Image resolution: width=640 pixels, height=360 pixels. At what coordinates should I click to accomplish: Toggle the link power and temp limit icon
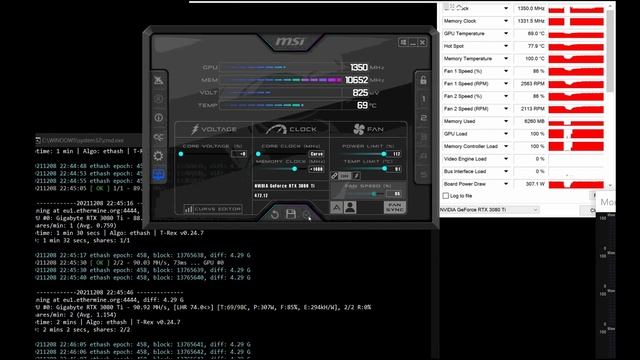[x=334, y=176]
